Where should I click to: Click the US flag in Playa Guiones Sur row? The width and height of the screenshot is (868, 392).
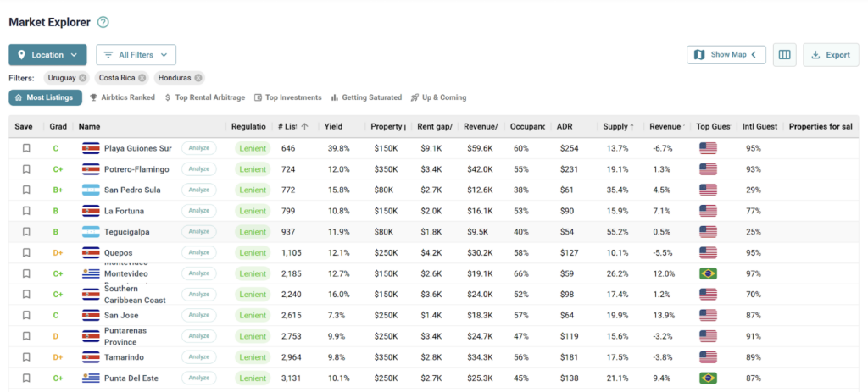709,148
